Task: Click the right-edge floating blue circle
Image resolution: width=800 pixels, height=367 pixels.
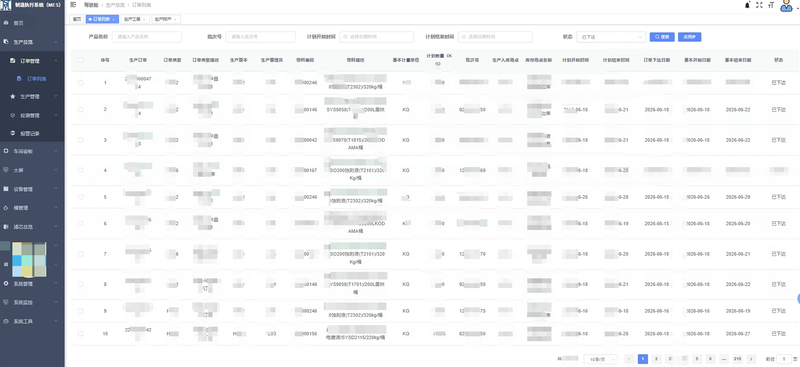Action: click(x=798, y=299)
